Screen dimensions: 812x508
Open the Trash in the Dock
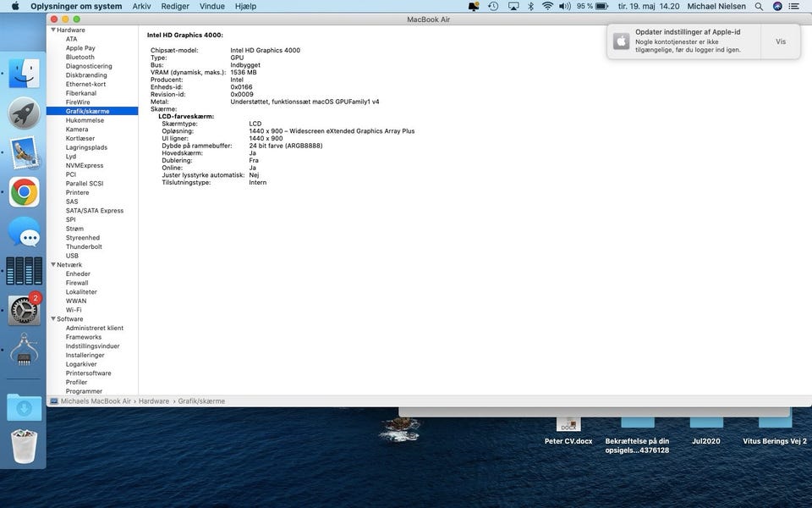[24, 446]
